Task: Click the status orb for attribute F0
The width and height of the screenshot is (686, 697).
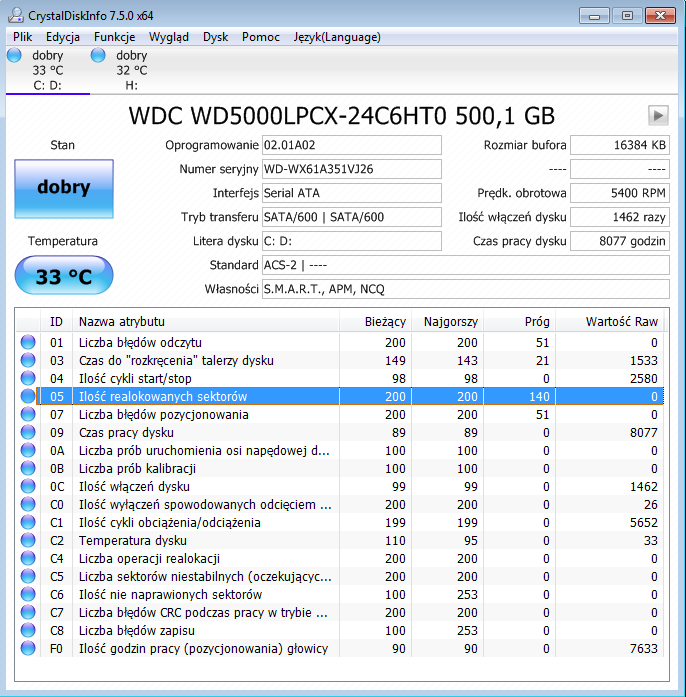Action: point(28,648)
